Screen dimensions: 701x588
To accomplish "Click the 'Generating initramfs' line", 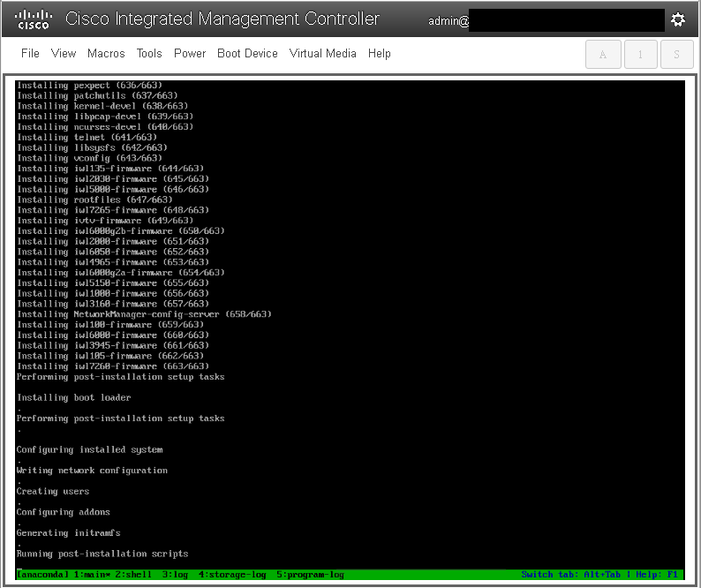I will pos(68,533).
